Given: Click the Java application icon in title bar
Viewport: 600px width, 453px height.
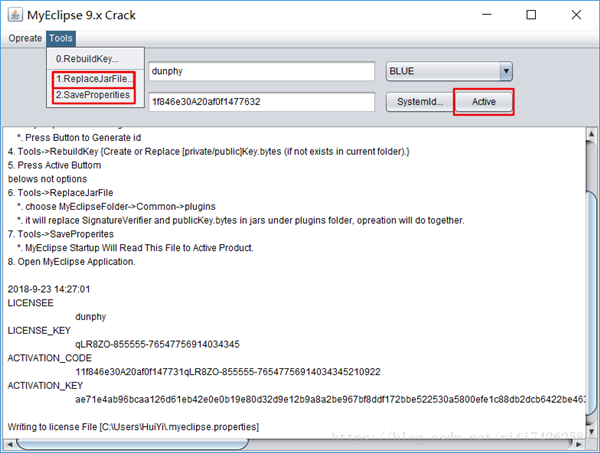Looking at the screenshot, I should coord(18,15).
